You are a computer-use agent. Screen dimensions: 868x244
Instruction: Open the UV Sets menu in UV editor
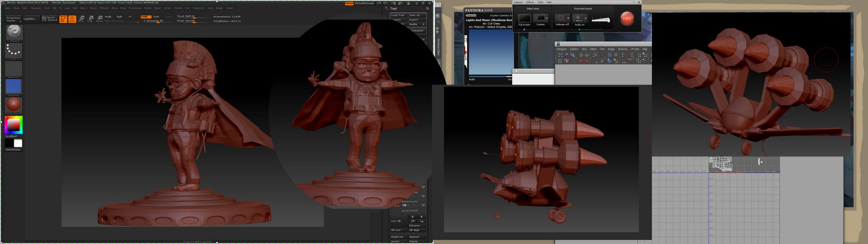[635, 49]
